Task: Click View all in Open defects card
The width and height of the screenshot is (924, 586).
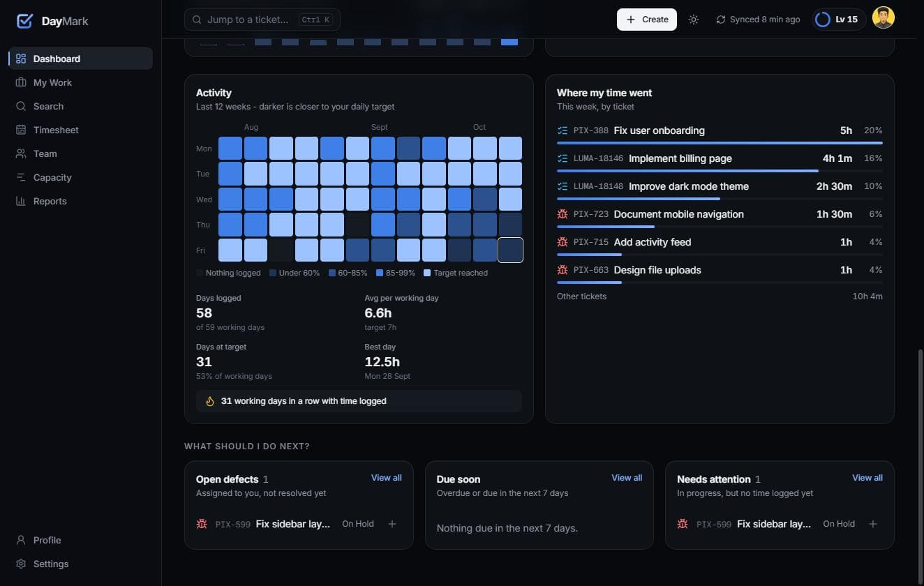Action: (x=386, y=478)
